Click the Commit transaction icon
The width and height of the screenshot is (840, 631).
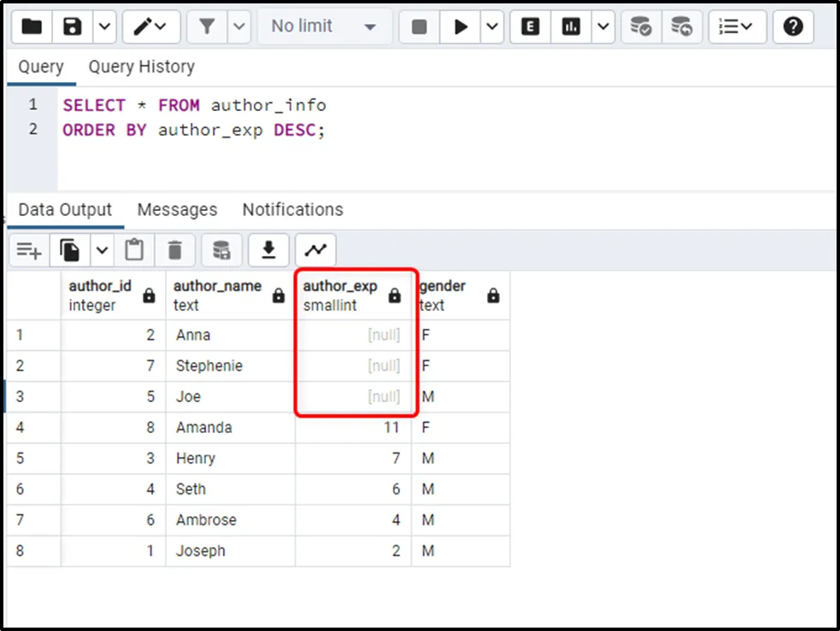pyautogui.click(x=640, y=26)
